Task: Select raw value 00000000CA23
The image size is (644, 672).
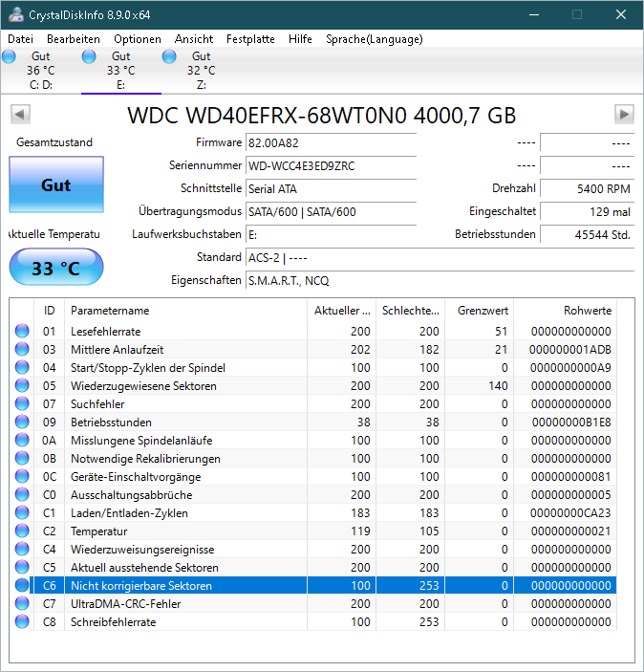Action: tap(570, 513)
